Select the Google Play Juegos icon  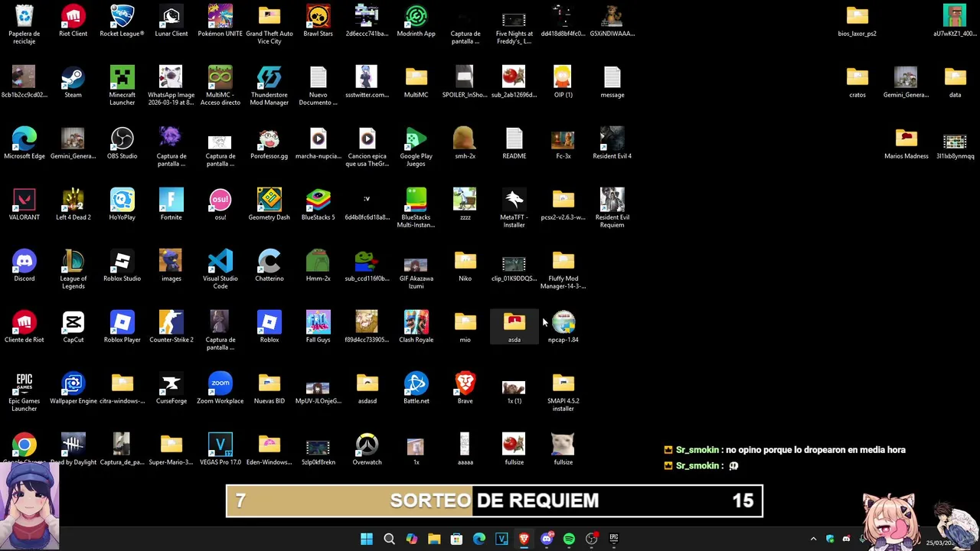[416, 139]
